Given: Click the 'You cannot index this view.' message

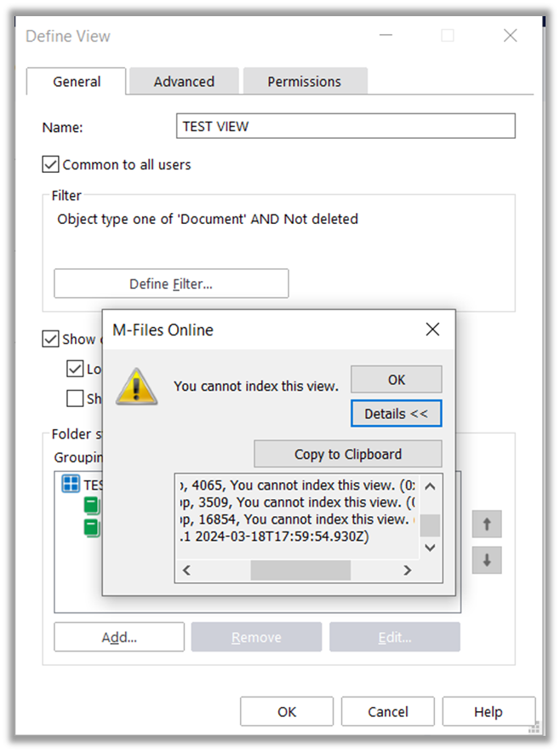Looking at the screenshot, I should click(256, 386).
